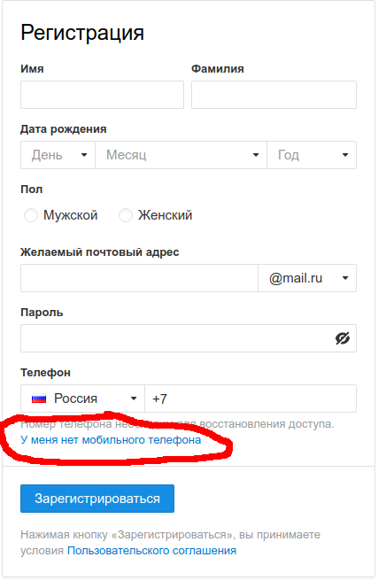Click the phone number field with +7
The width and height of the screenshot is (378, 588).
pyautogui.click(x=251, y=398)
